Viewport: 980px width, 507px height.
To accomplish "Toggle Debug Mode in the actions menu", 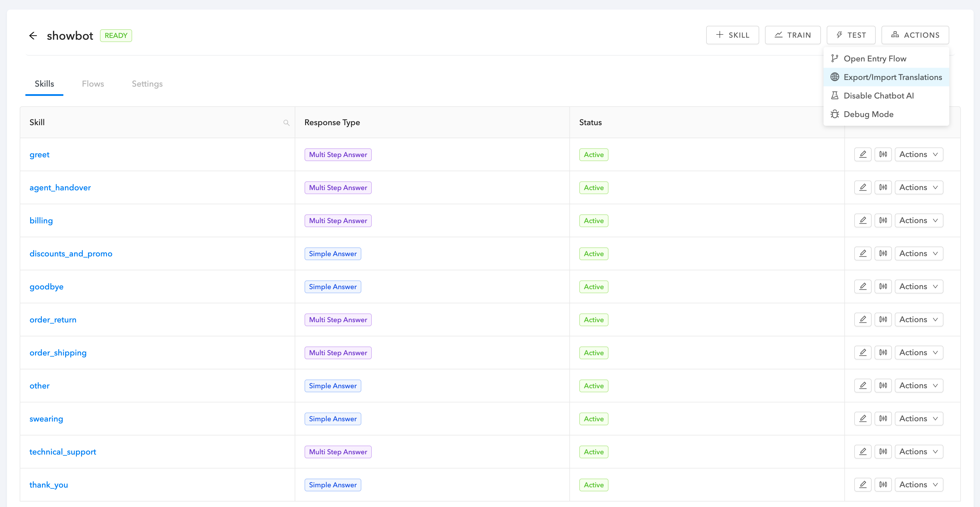I will [x=868, y=114].
